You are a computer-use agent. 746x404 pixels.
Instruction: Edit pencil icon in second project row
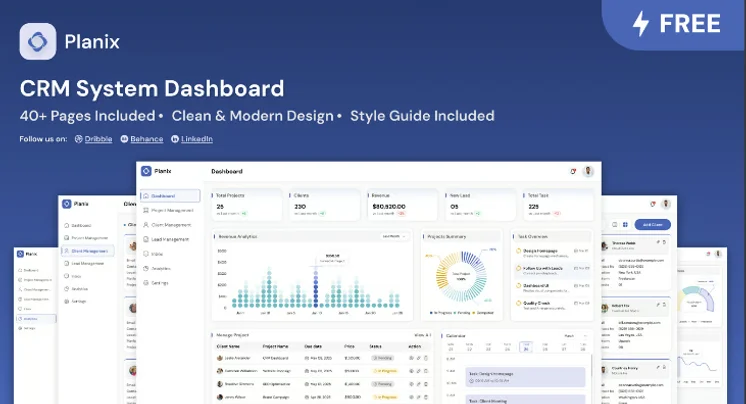pos(419,371)
